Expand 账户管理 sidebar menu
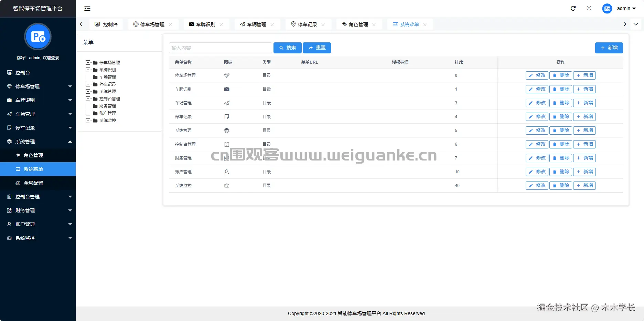Image resolution: width=644 pixels, height=321 pixels. pyautogui.click(x=38, y=224)
